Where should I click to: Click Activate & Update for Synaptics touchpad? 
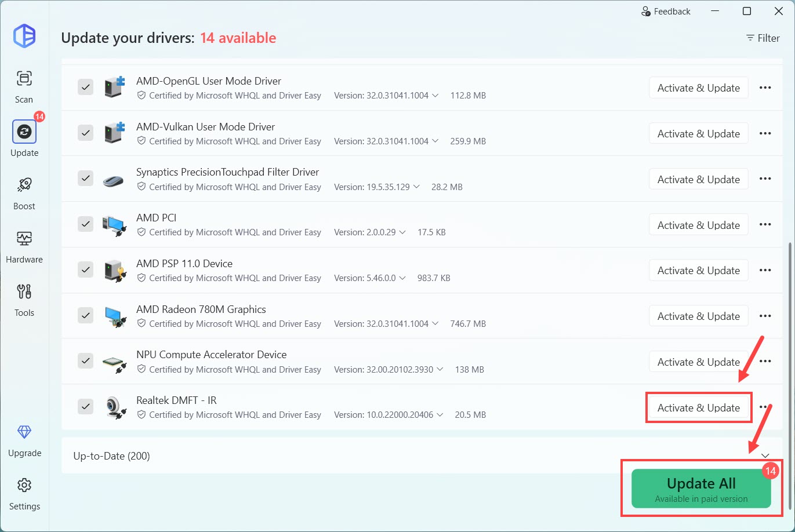pos(699,180)
